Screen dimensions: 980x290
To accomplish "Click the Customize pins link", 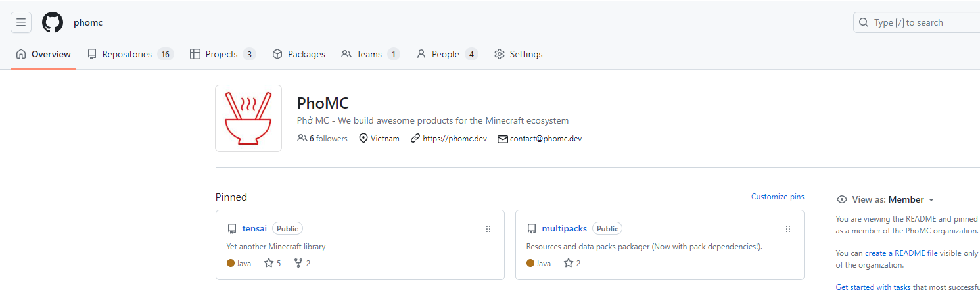I will click(x=778, y=197).
